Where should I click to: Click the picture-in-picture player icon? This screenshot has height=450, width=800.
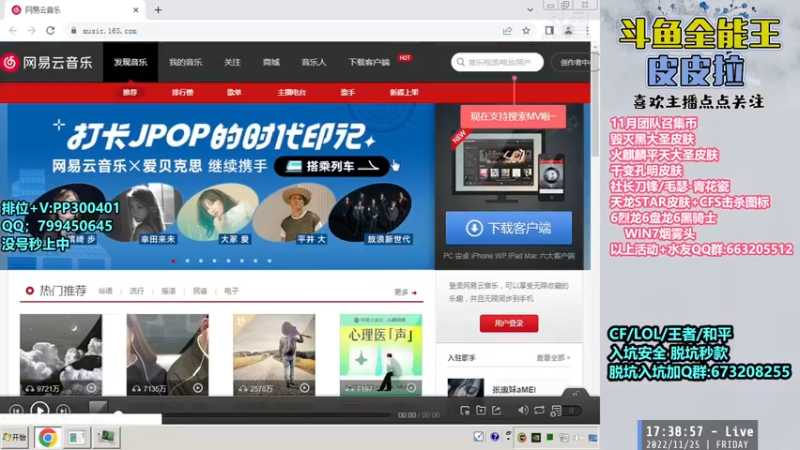pyautogui.click(x=465, y=410)
